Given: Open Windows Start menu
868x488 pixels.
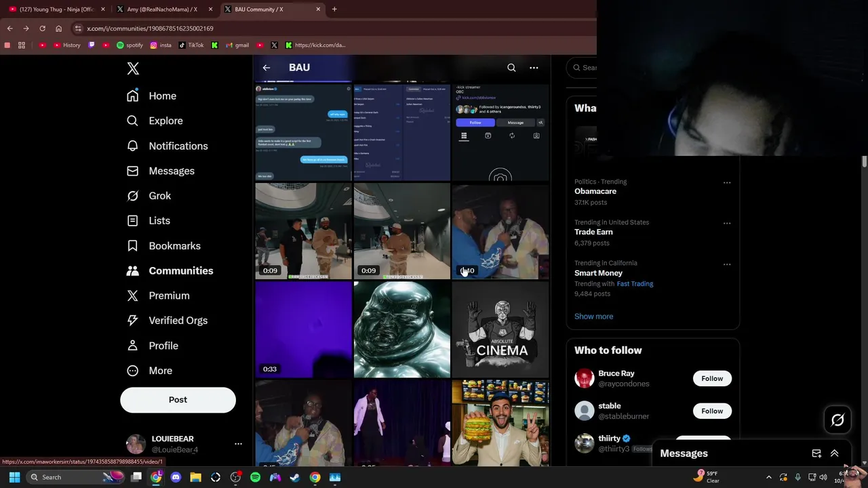Looking at the screenshot, I should click(x=14, y=477).
